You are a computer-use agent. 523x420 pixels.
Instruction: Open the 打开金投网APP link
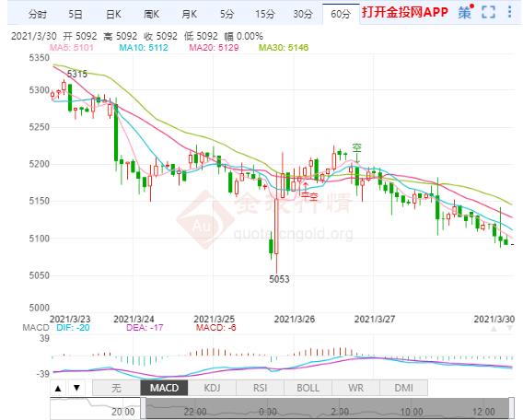point(404,12)
